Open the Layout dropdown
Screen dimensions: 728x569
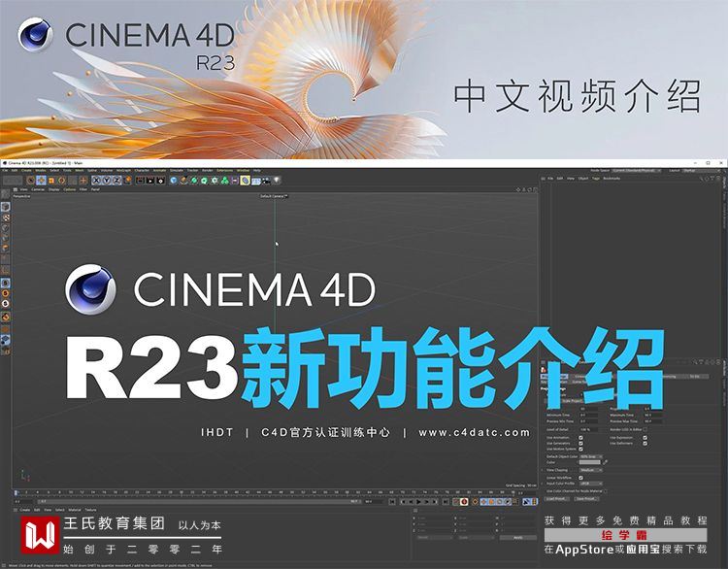(701, 171)
